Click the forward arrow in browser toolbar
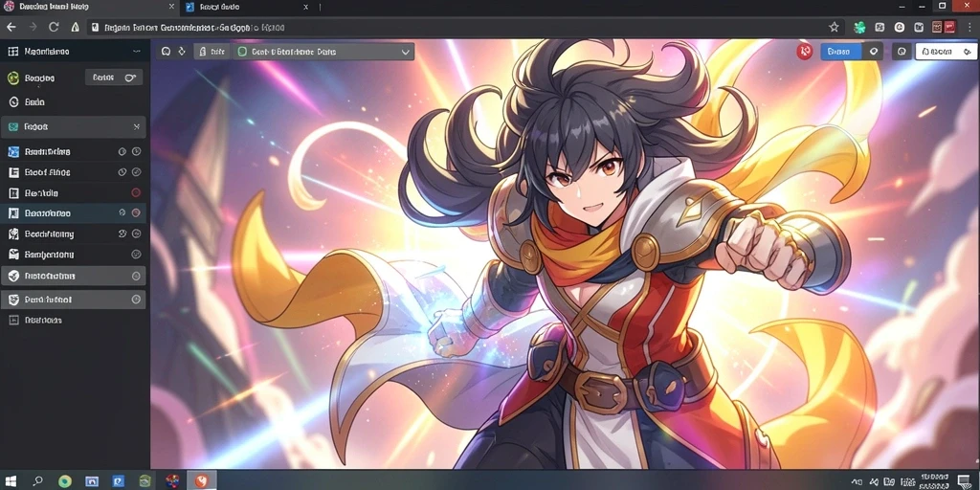The width and height of the screenshot is (980, 490). coord(33,27)
